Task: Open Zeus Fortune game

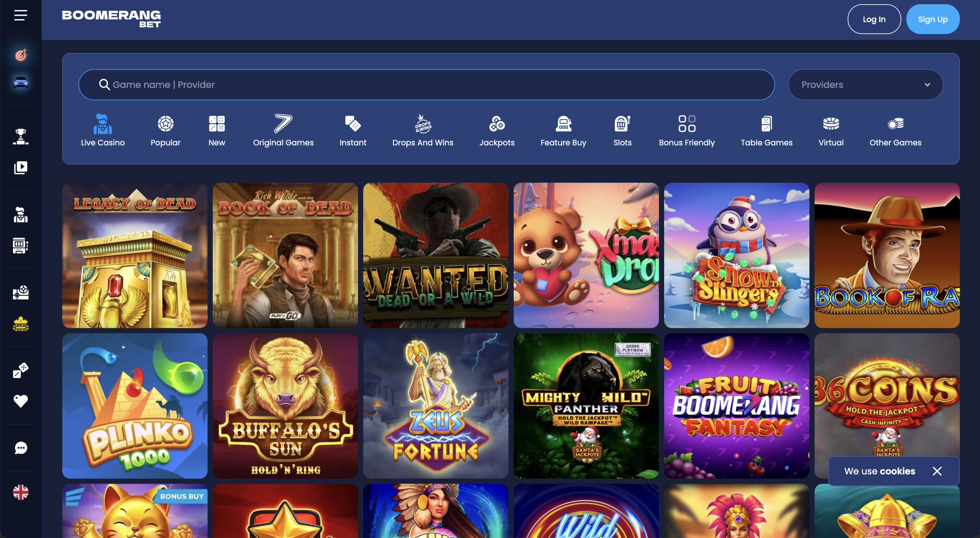Action: [436, 406]
